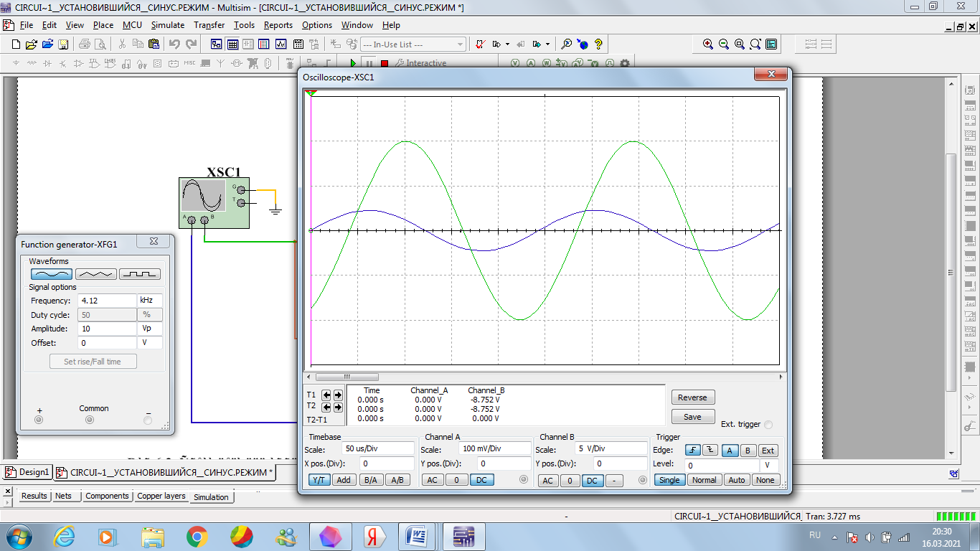Set Channel A coupling to AC
980x551 pixels.
[x=433, y=480]
